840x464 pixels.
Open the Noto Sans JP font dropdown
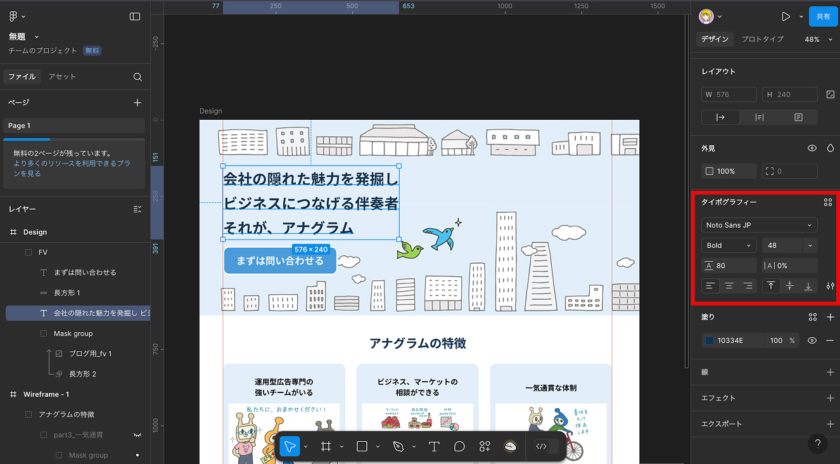click(x=759, y=225)
